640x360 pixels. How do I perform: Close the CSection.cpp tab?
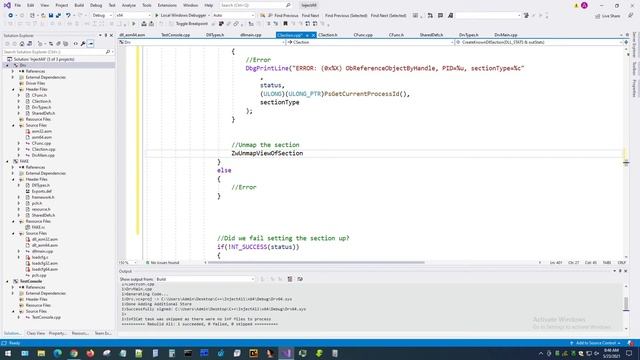(x=313, y=36)
